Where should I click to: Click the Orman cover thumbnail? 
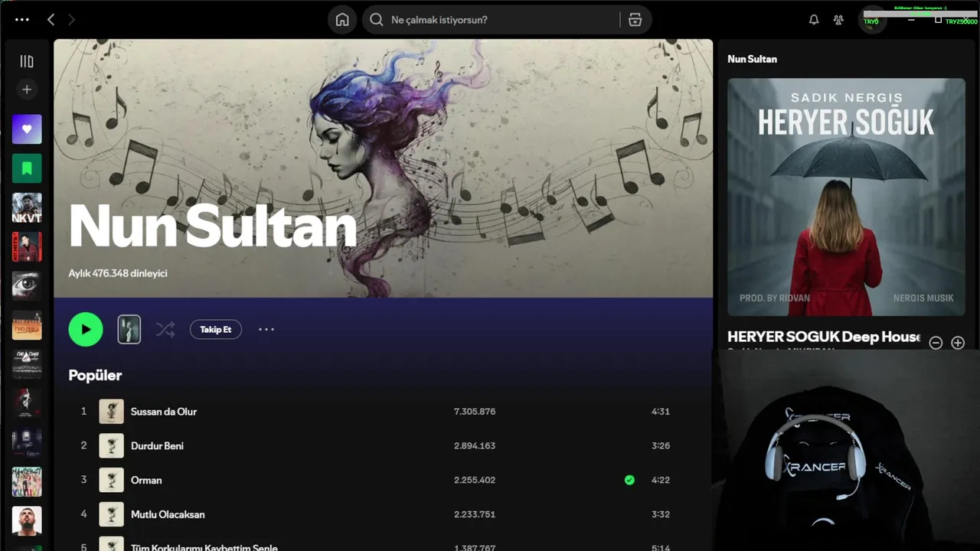pos(111,481)
